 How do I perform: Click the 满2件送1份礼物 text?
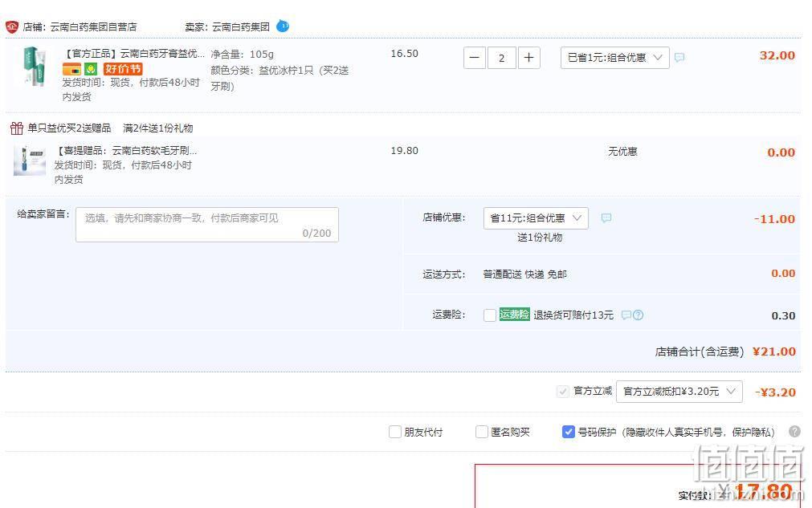click(x=158, y=128)
